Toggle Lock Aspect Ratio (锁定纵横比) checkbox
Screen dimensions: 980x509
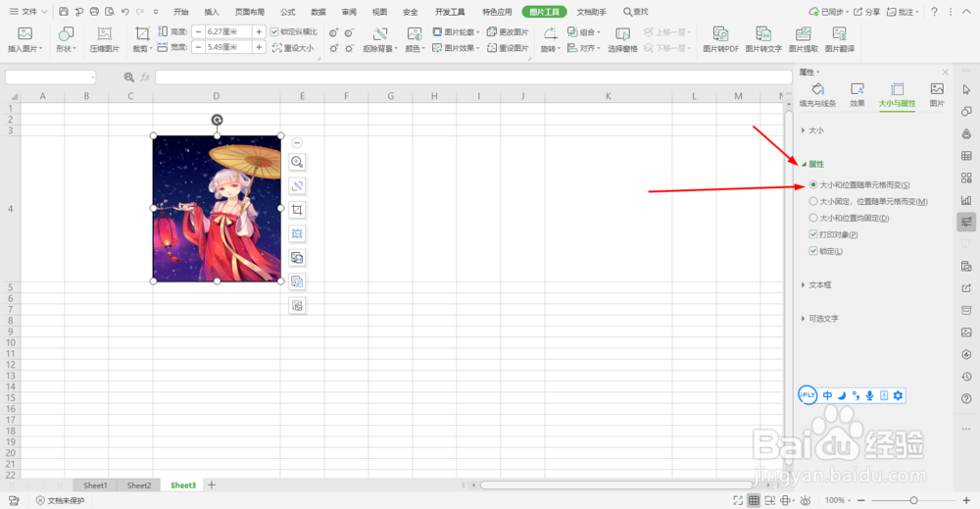tap(274, 32)
